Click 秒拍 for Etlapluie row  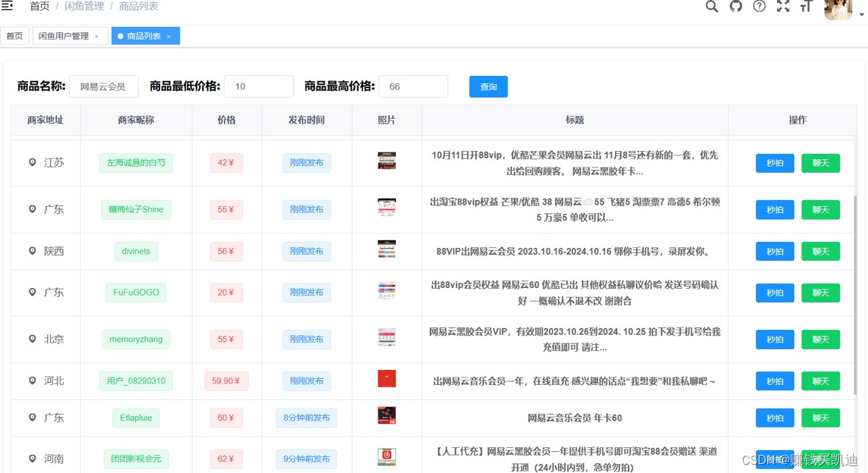coord(775,418)
